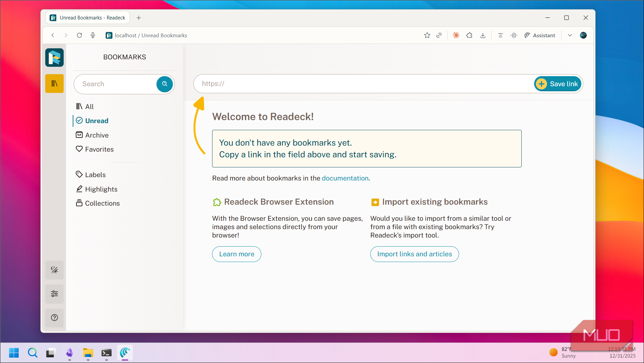This screenshot has height=363, width=644.
Task: Click Import links and articles
Action: click(x=414, y=254)
